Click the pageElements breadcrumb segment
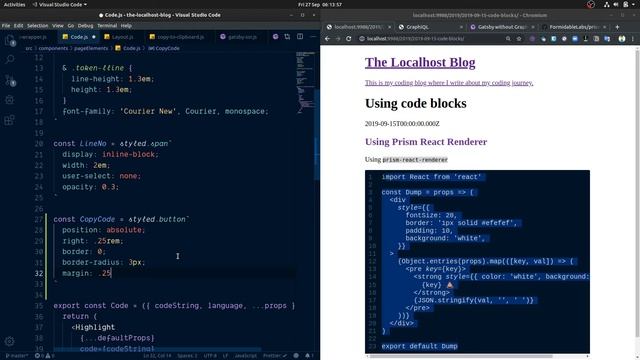Viewport: 640px width, 360px height. [x=91, y=48]
